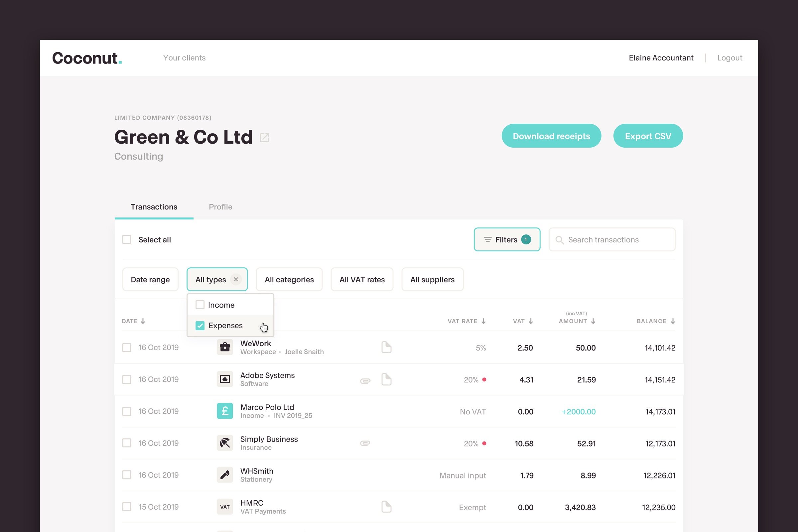Open the All VAT rates dropdown
The height and width of the screenshot is (532, 798).
[x=362, y=279]
